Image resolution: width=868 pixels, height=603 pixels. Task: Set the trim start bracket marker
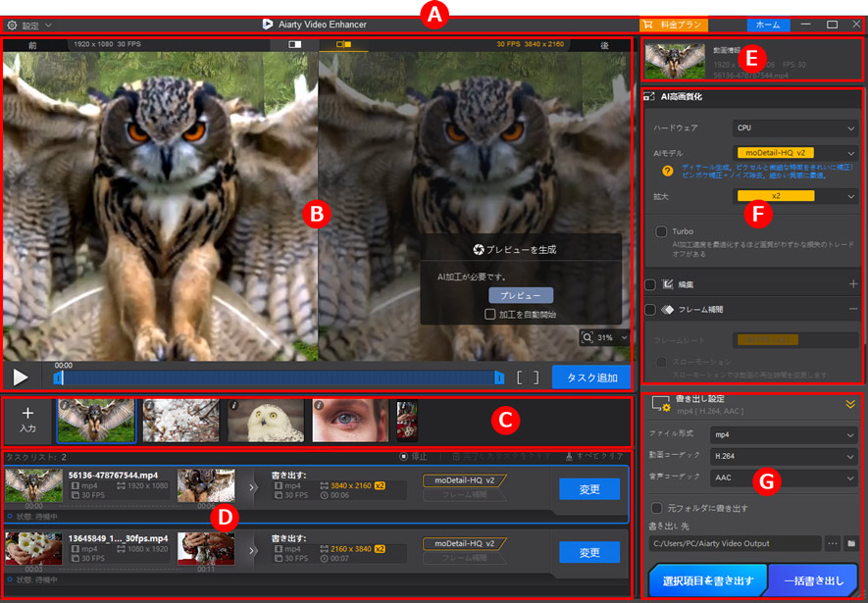coord(519,377)
